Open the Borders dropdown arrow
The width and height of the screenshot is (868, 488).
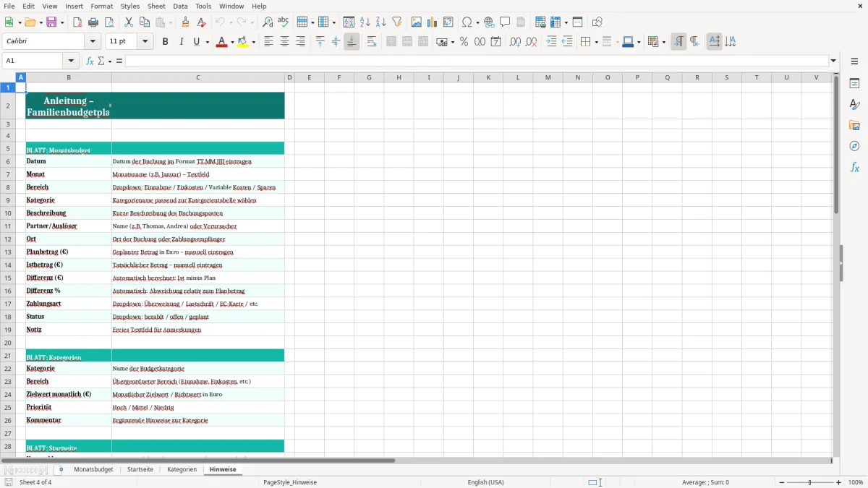(x=595, y=42)
